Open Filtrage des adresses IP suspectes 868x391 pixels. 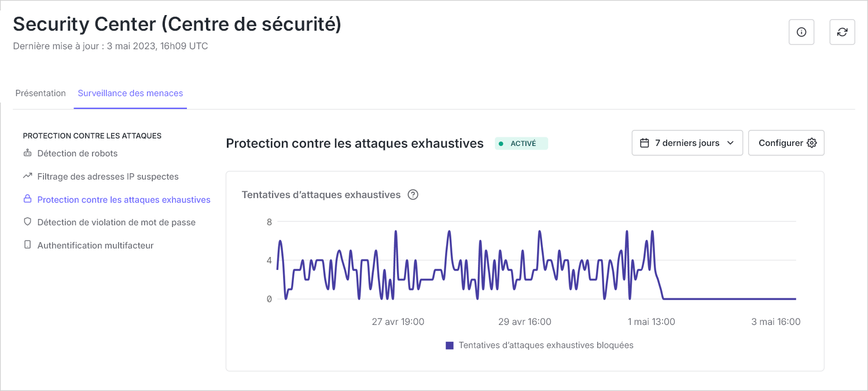(x=108, y=176)
